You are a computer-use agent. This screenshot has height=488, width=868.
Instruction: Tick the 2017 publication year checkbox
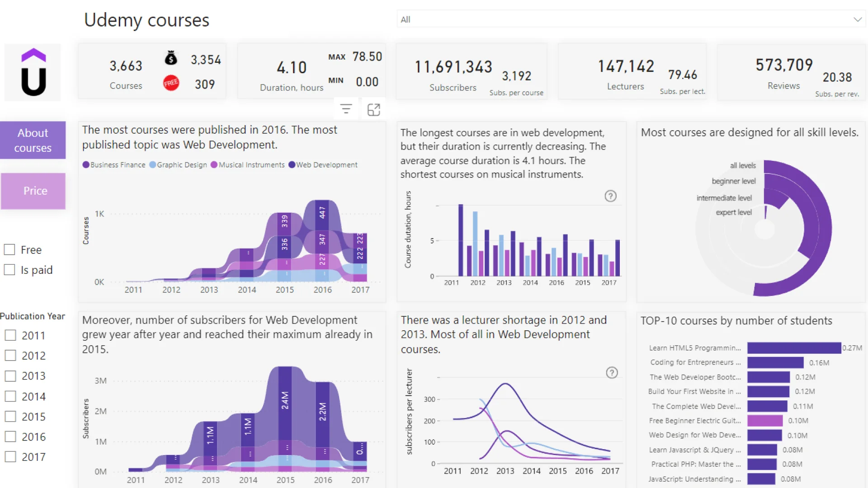[x=10, y=457]
